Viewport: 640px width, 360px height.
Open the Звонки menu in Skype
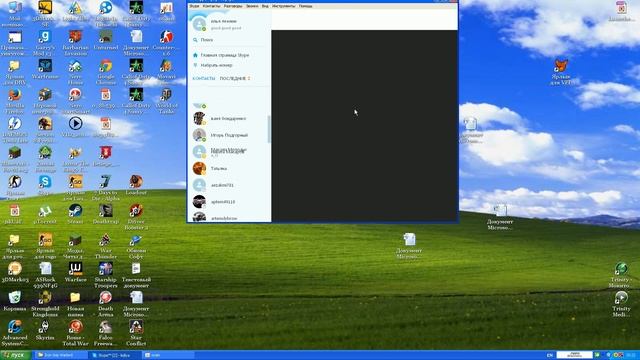coord(252,6)
